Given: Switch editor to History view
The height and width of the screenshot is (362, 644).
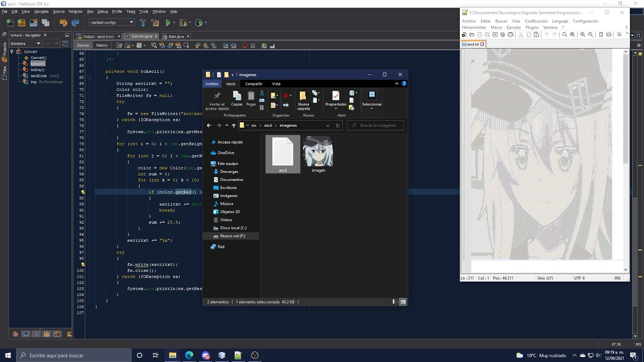Looking at the screenshot, I should point(102,45).
